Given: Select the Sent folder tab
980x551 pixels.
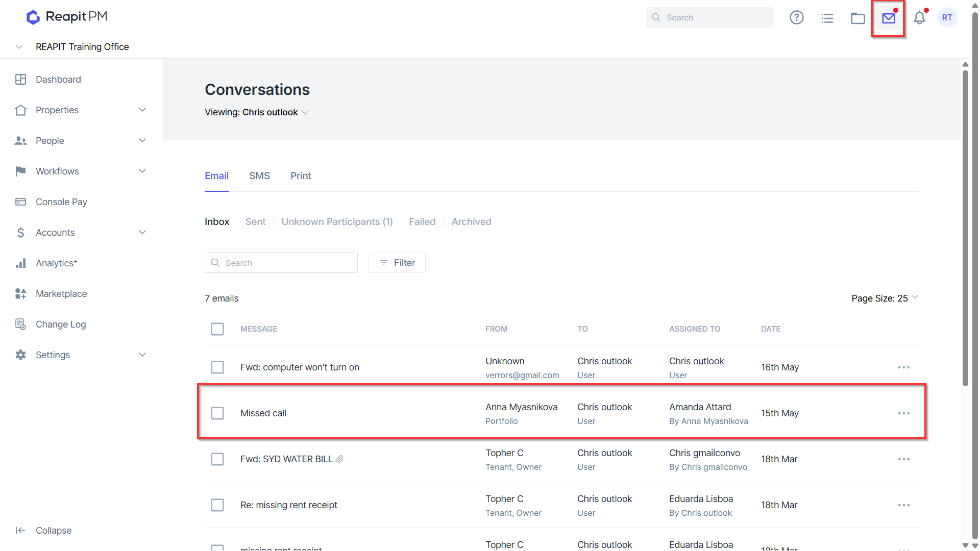Looking at the screenshot, I should pyautogui.click(x=255, y=222).
